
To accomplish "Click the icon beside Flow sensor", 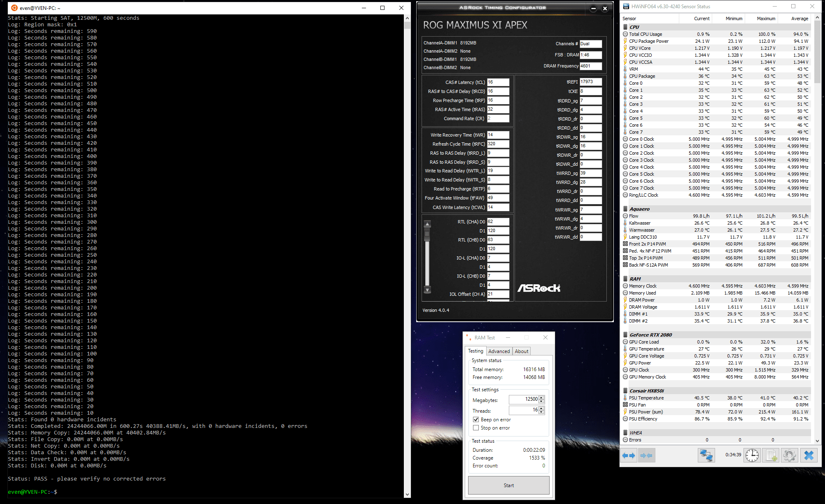I will [625, 216].
